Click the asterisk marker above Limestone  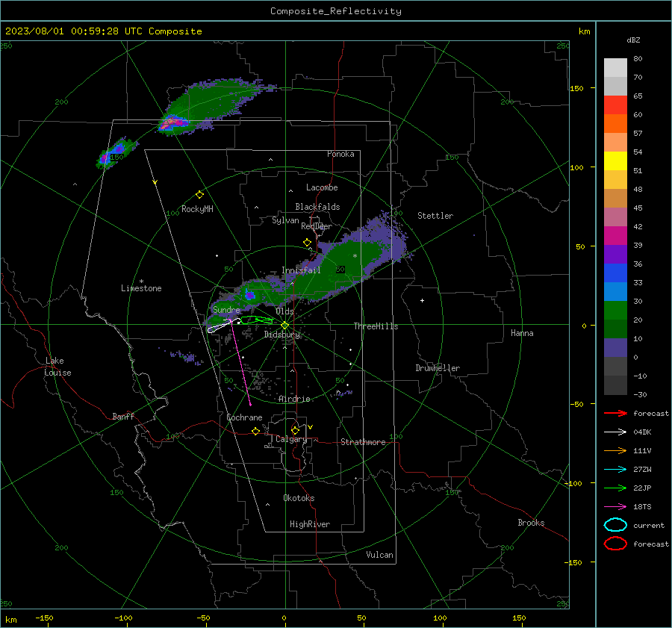pyautogui.click(x=141, y=282)
